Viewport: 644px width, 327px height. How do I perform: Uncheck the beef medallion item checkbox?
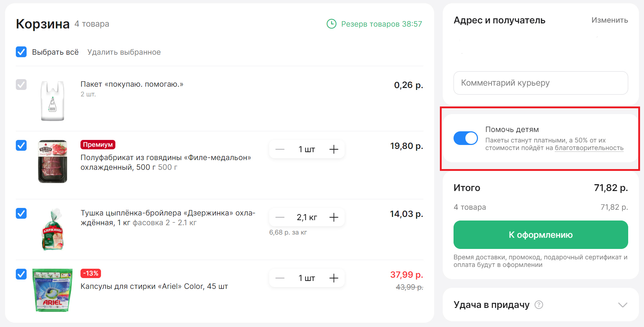click(21, 145)
